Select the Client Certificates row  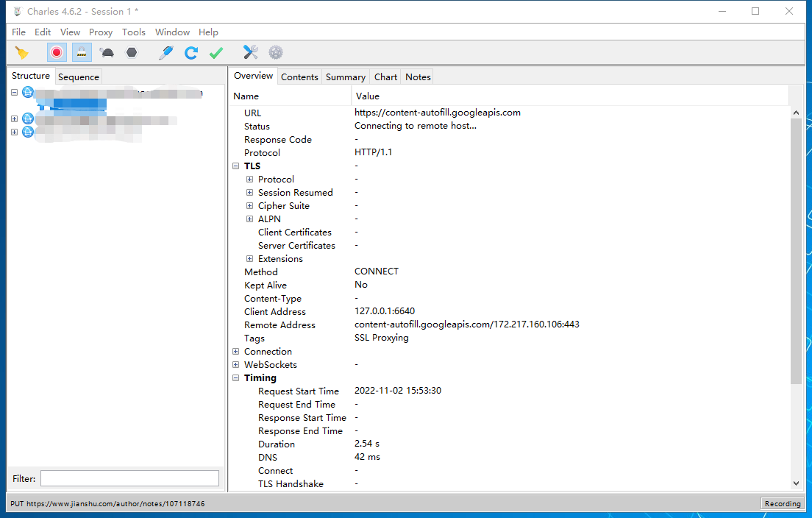click(510, 232)
